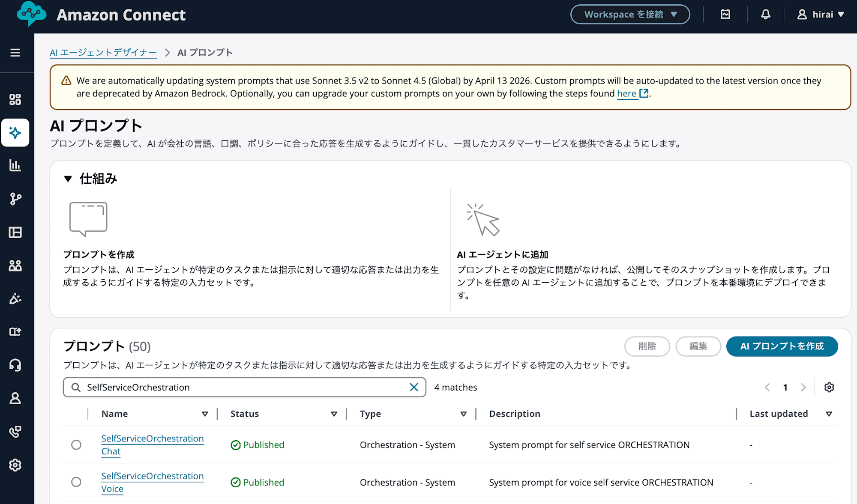The width and height of the screenshot is (857, 504).
Task: Click the 削除 button
Action: point(647,346)
